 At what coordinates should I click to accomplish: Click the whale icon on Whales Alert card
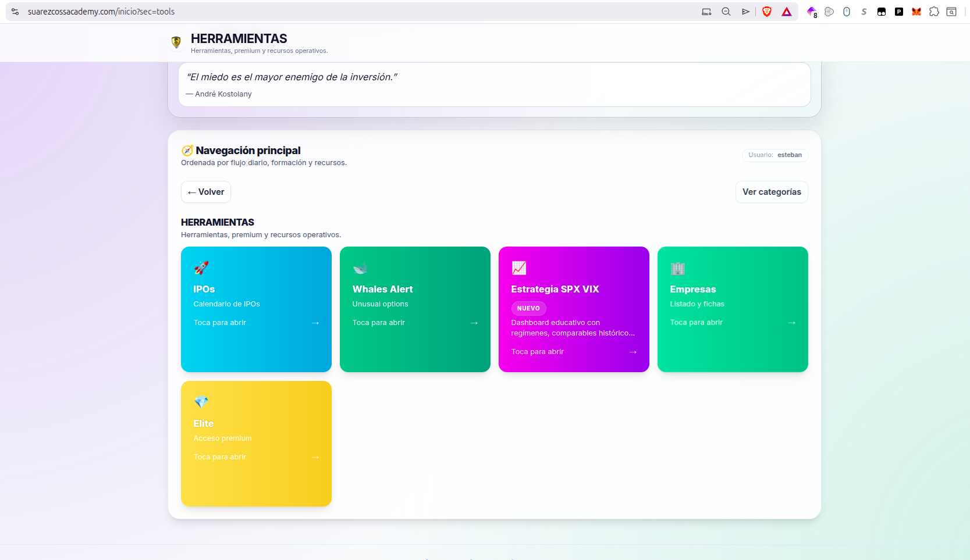pos(360,268)
